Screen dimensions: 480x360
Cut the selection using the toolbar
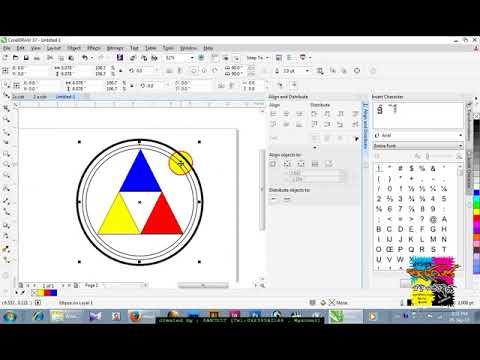(50, 58)
